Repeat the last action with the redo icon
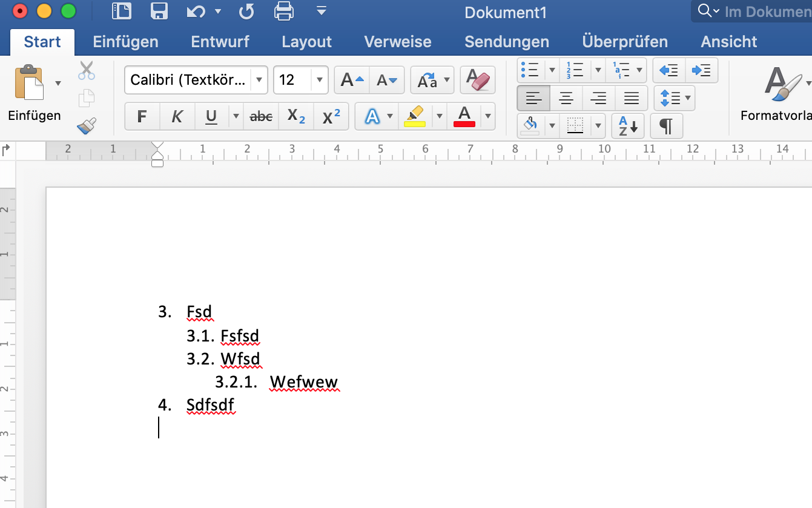 [x=246, y=11]
